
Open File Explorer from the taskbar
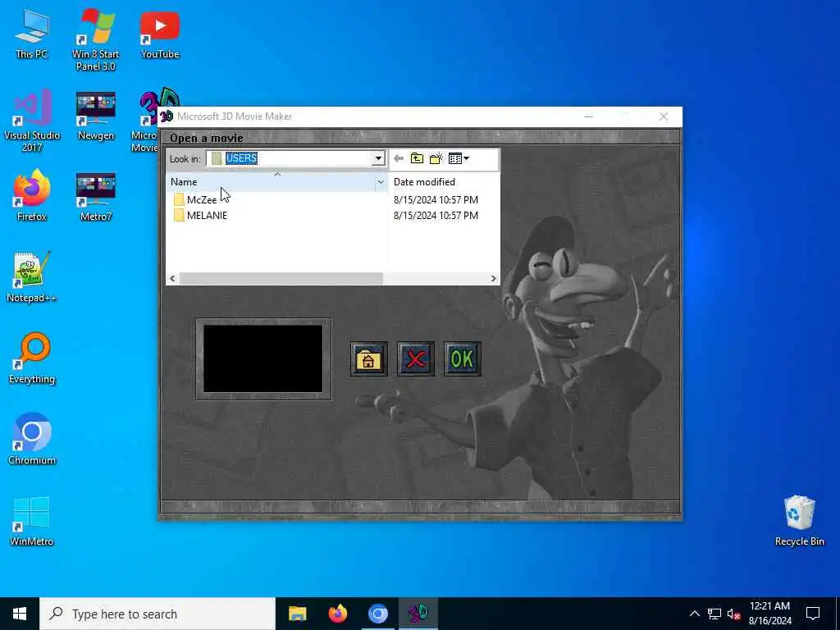297,614
